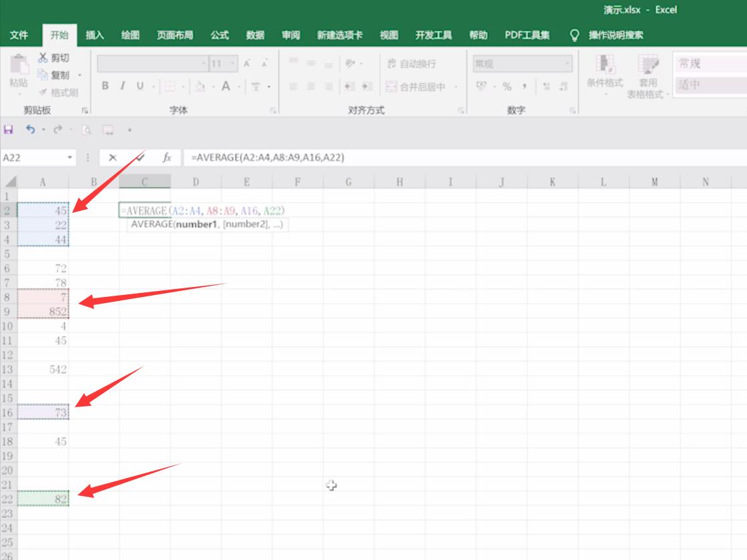Open the font size dropdown
Viewport: 747px width, 560px height.
[x=233, y=63]
